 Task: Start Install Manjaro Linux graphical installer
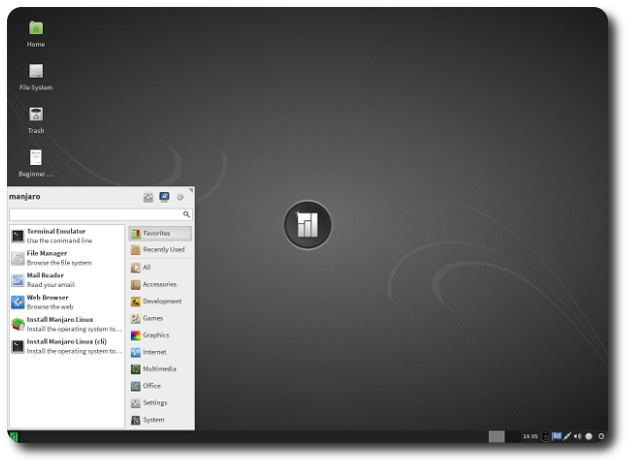coord(60,323)
